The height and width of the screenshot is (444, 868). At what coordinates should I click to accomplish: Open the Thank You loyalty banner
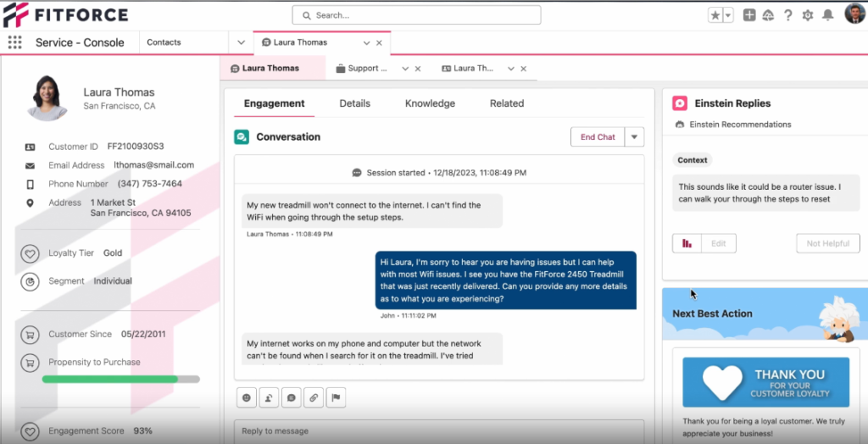point(765,382)
